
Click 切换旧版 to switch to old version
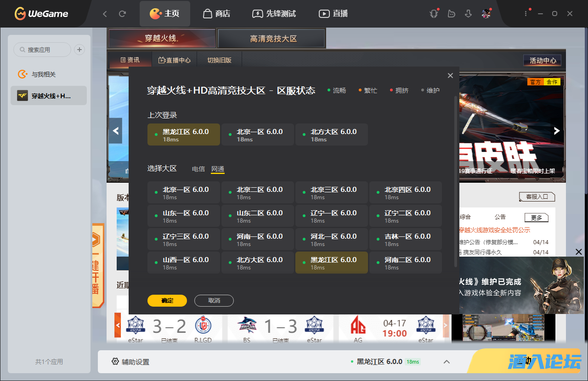(219, 60)
